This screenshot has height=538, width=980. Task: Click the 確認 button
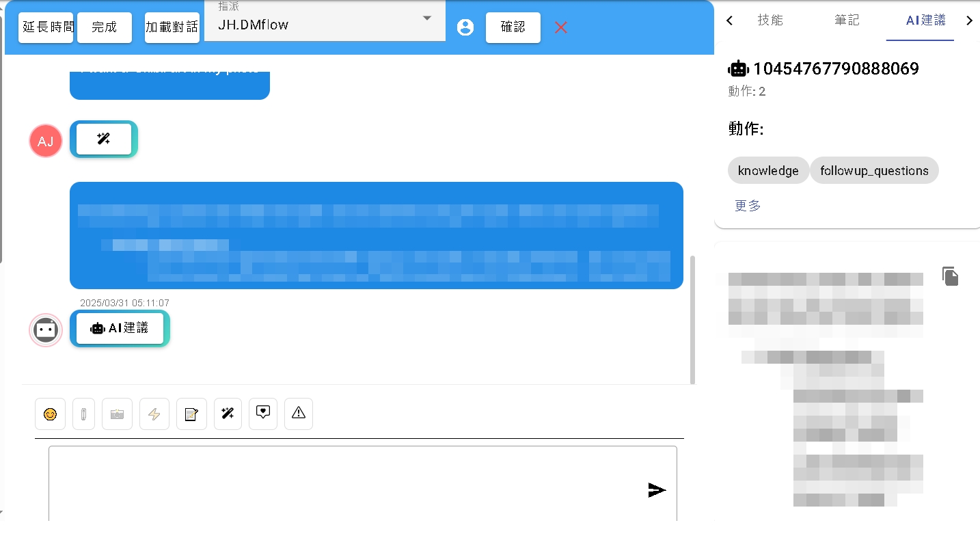click(513, 27)
